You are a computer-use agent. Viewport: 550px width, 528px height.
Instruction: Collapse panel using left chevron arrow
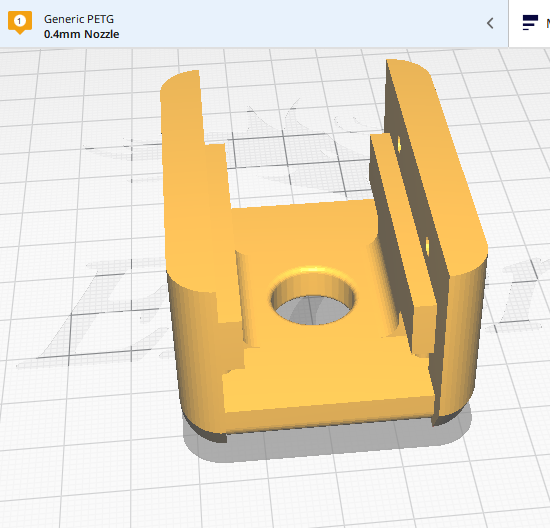tap(490, 24)
